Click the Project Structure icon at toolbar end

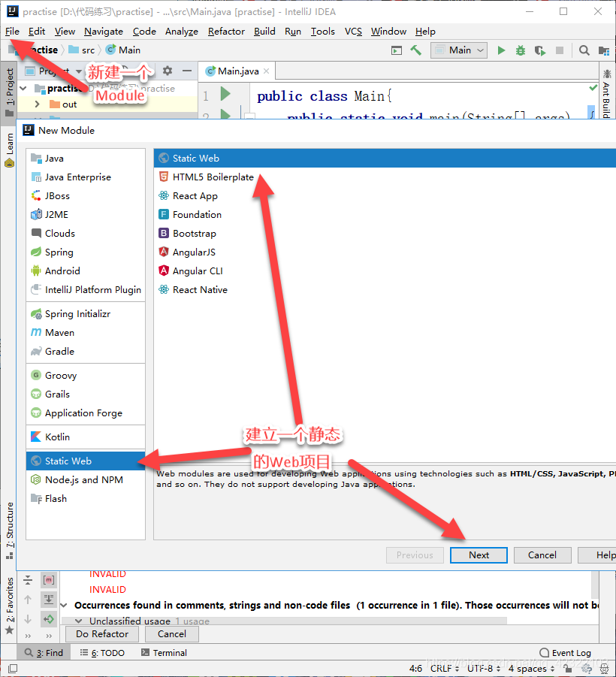click(x=604, y=50)
